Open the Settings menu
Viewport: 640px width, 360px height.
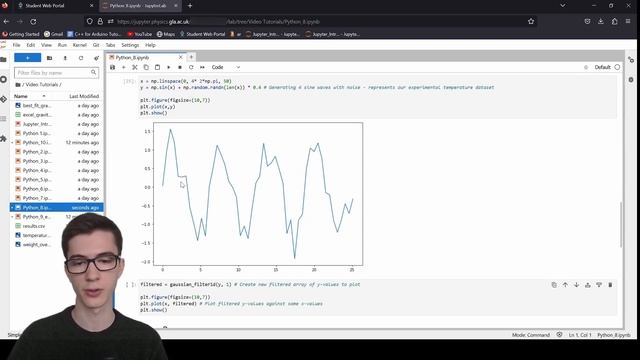[130, 45]
